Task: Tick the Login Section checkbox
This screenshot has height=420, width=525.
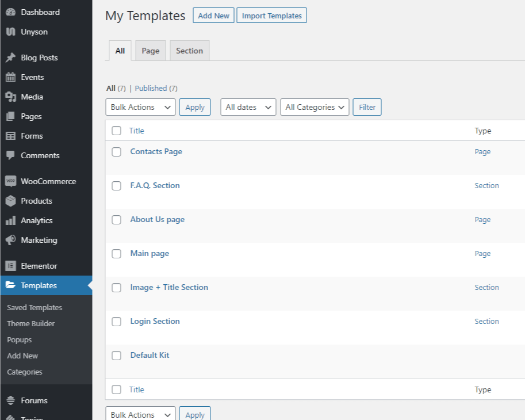Action: tap(117, 322)
